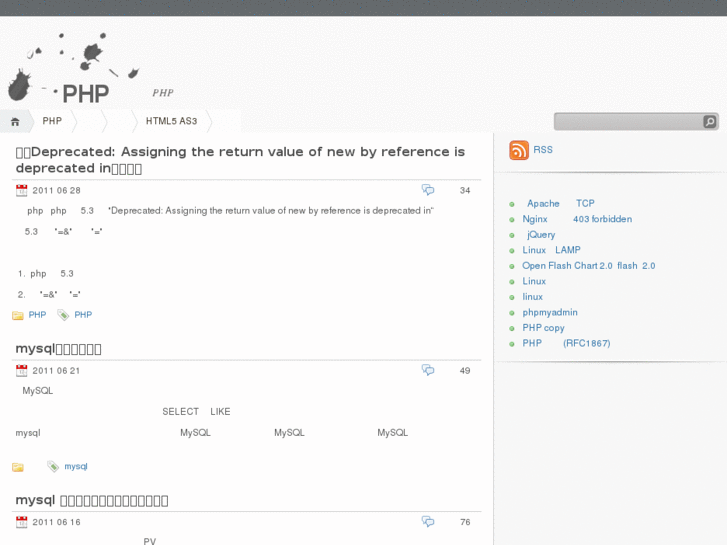
Task: Open the capitalized Linux sidebar link
Action: click(x=534, y=281)
